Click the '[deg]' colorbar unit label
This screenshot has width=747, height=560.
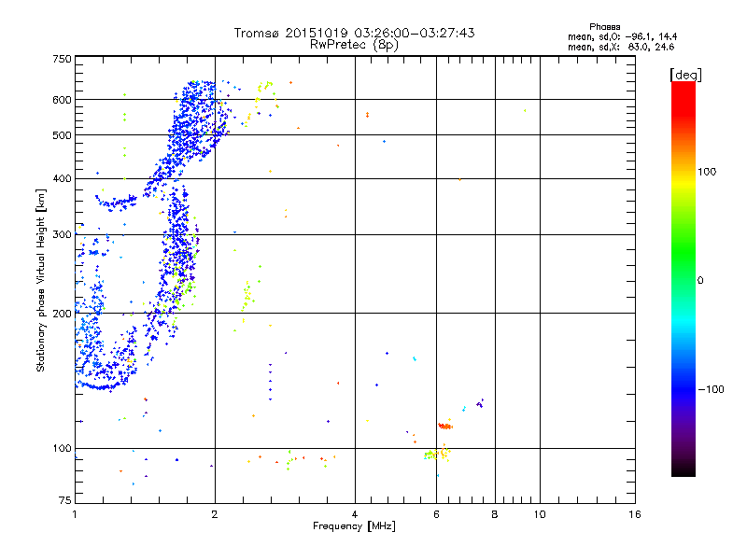(685, 75)
